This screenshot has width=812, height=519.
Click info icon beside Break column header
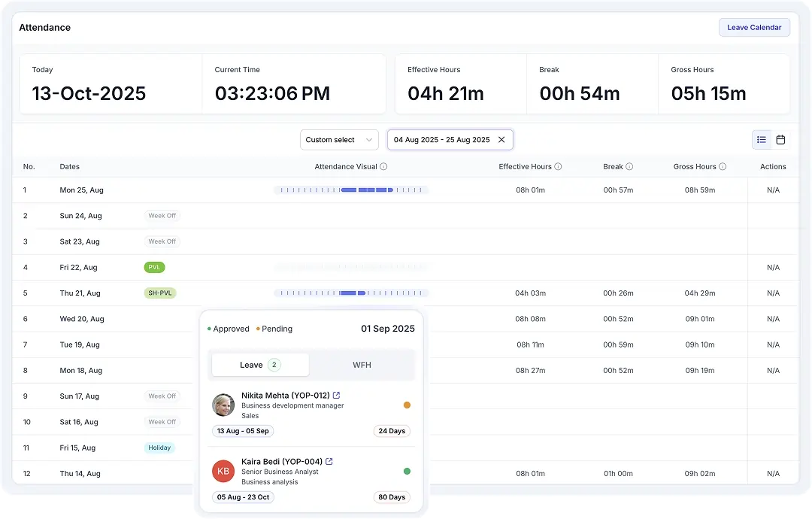[x=629, y=167]
